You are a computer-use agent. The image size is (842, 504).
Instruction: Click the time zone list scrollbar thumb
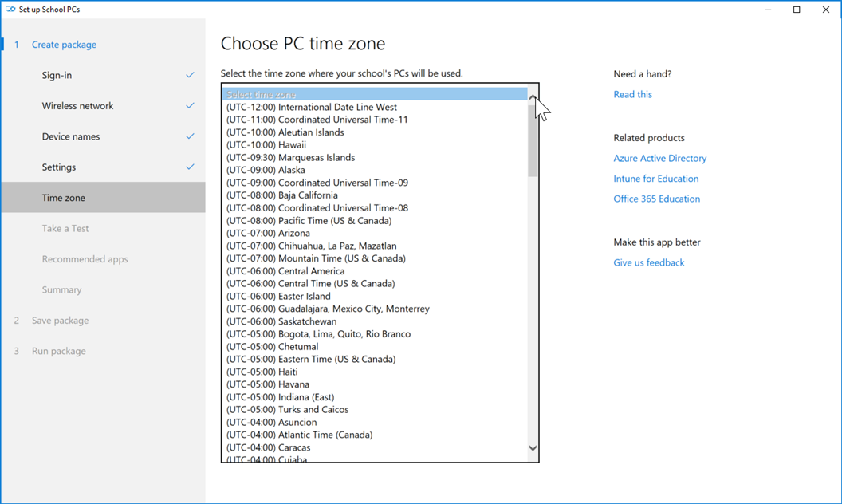(x=533, y=140)
